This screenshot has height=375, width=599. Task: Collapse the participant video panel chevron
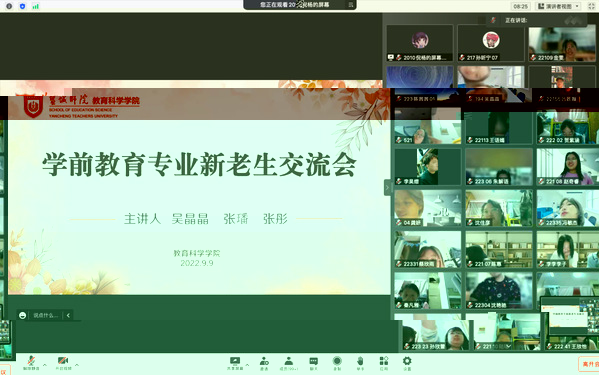[x=387, y=187]
